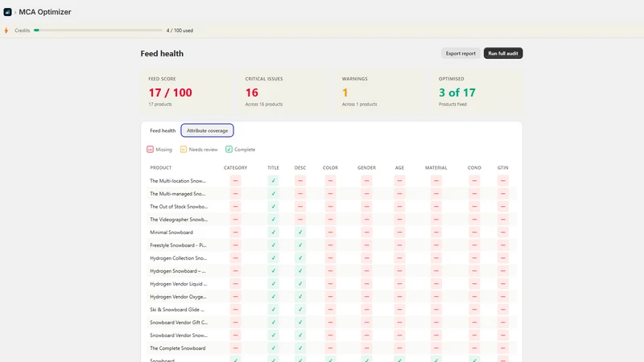This screenshot has width=644, height=362.
Task: Select The Multi-managed Sno... product row
Action: (332, 194)
